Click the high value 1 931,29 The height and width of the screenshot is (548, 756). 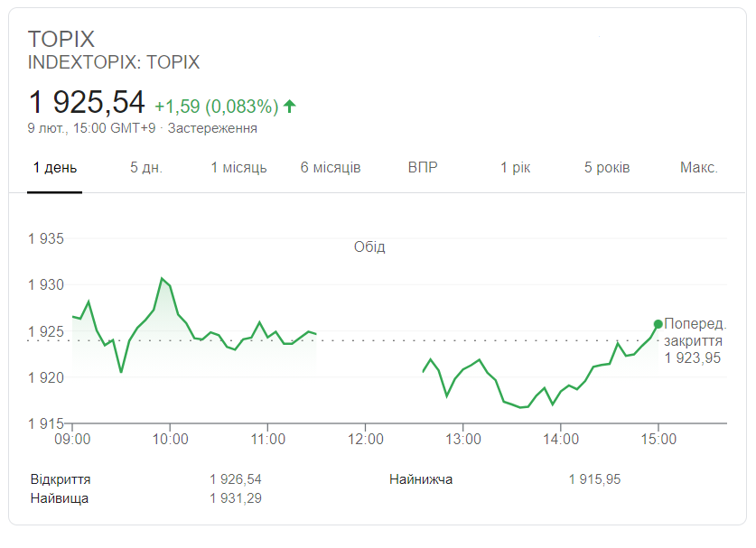tap(235, 498)
